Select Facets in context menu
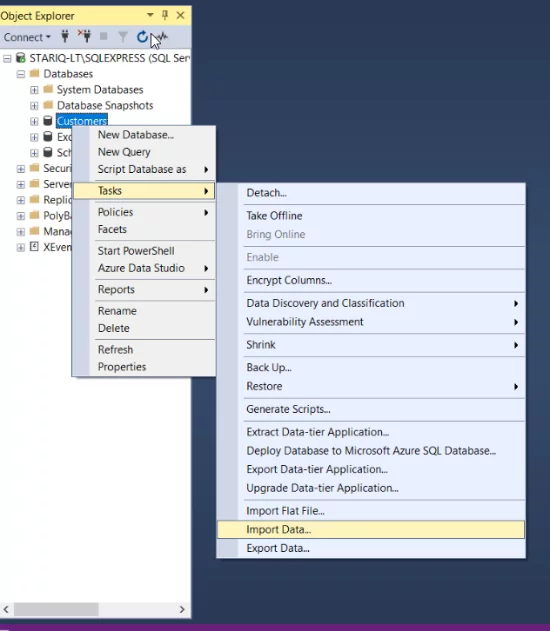Screen dimensions: 550x631 pyautogui.click(x=144, y=229)
